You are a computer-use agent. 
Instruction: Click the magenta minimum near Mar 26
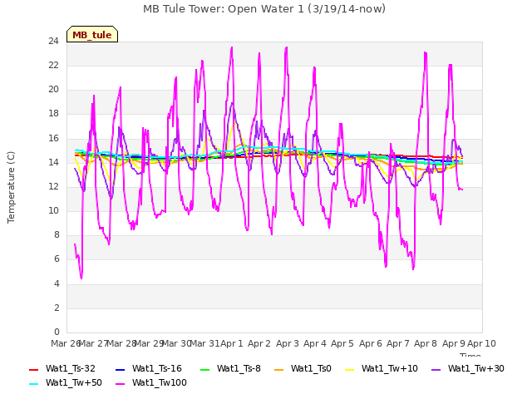tap(81, 278)
